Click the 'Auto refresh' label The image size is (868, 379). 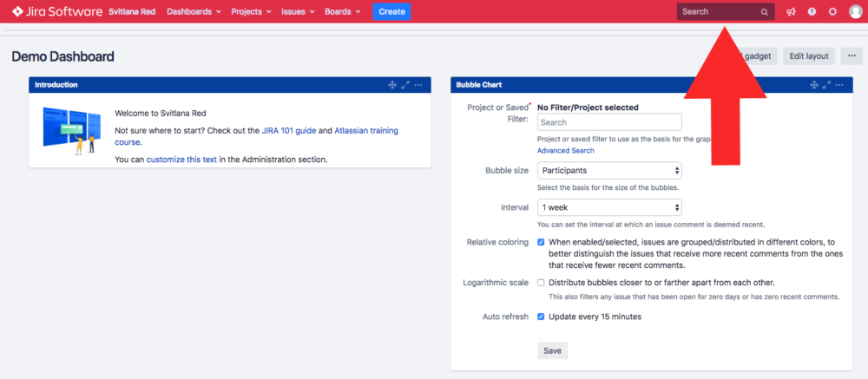coord(505,317)
